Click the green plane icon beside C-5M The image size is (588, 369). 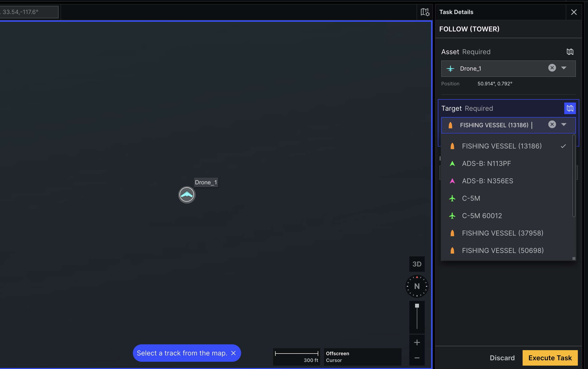[452, 198]
